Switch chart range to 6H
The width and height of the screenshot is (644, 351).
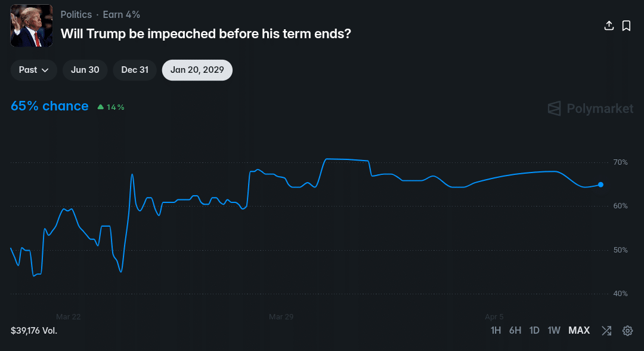[515, 331]
